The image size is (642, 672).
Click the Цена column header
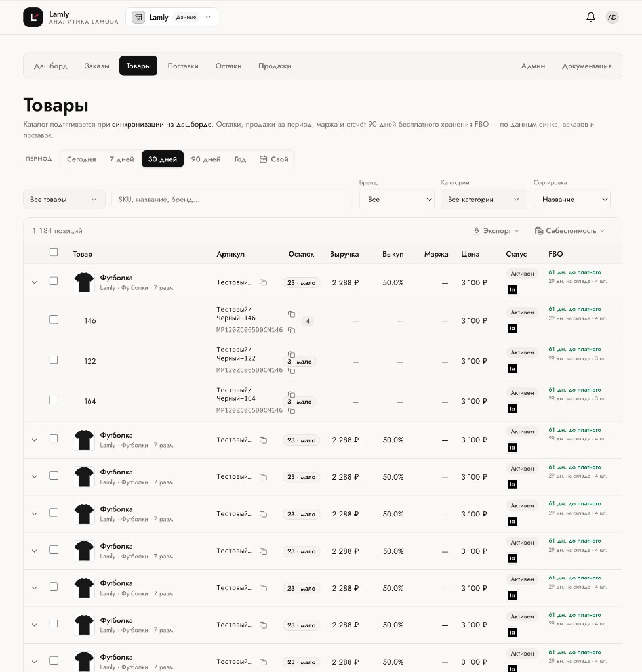pos(470,254)
